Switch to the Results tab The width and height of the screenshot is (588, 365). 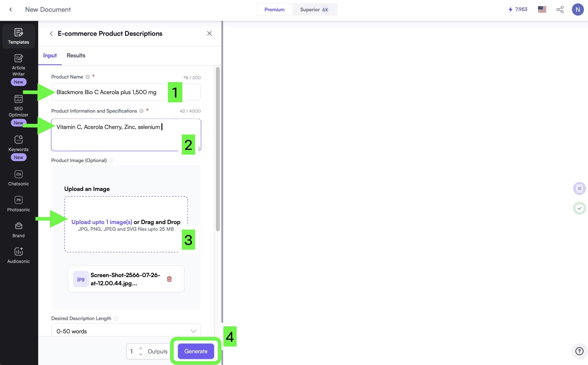pyautogui.click(x=76, y=55)
